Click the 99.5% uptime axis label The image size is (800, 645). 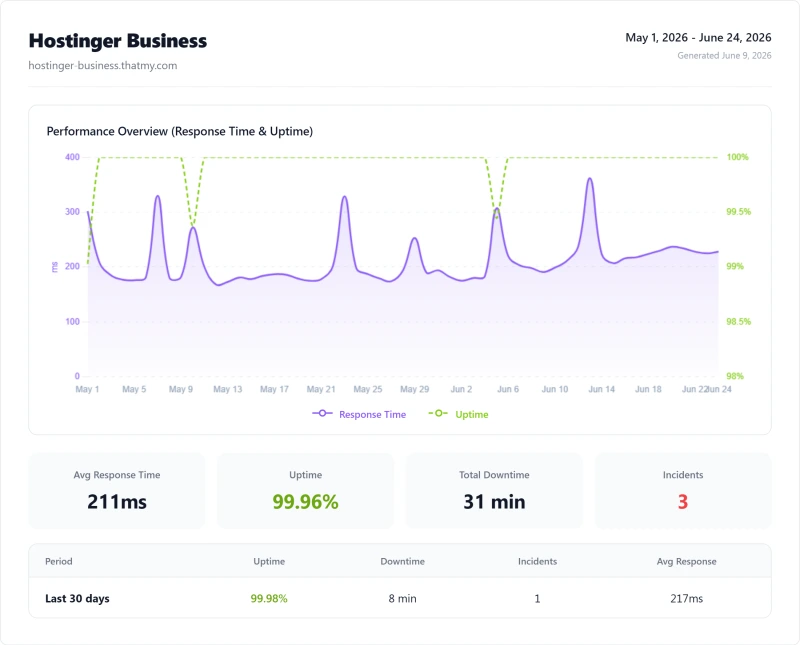click(x=738, y=212)
